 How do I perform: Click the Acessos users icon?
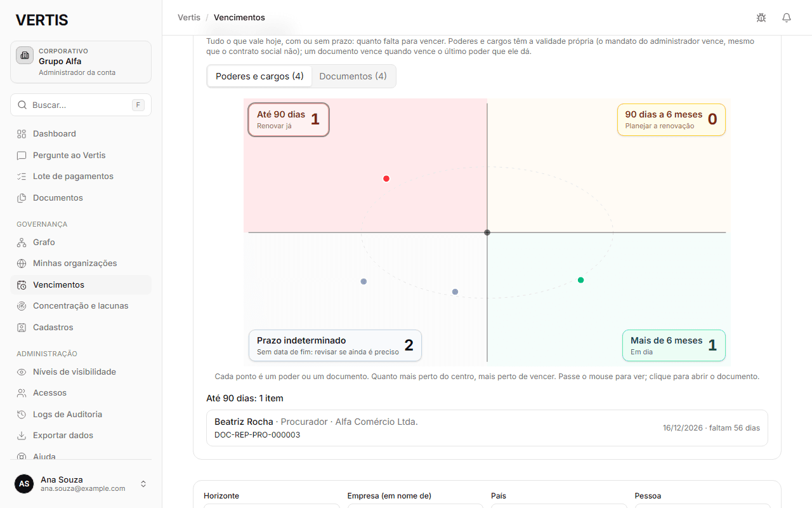pyautogui.click(x=22, y=393)
